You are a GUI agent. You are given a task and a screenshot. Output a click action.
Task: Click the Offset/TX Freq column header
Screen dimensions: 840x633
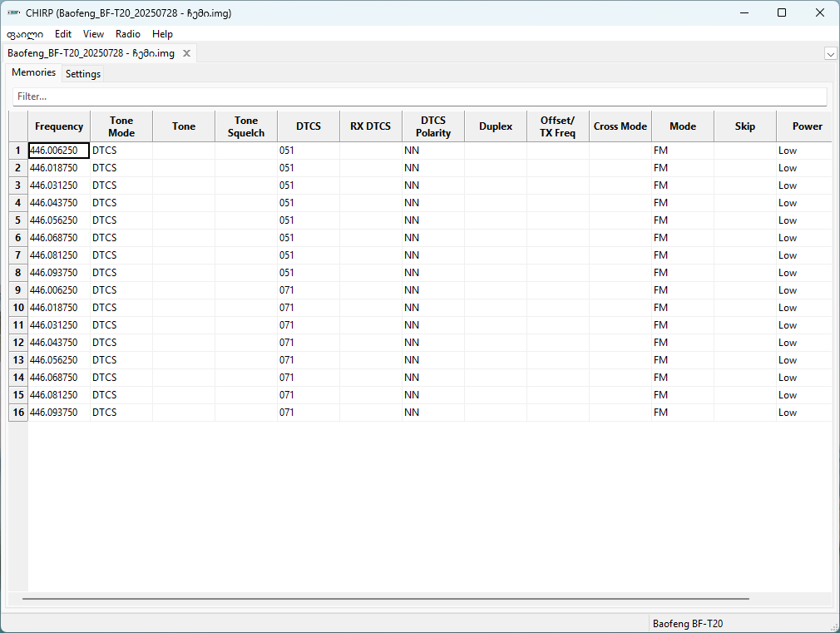pyautogui.click(x=558, y=126)
